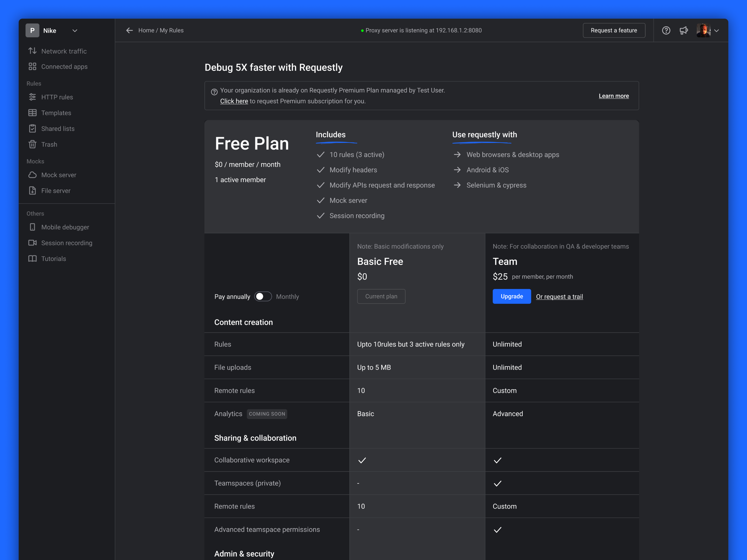The height and width of the screenshot is (560, 747).
Task: Open 'Or request a trail' link
Action: point(560,296)
